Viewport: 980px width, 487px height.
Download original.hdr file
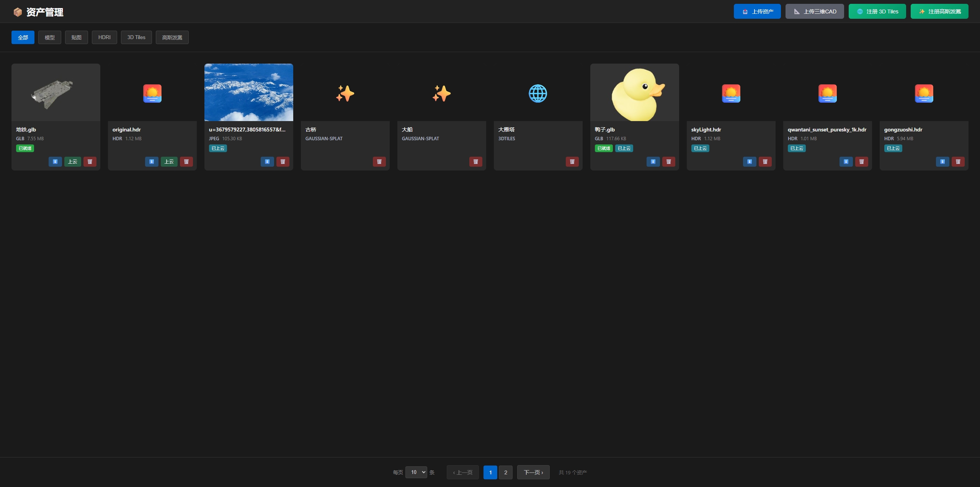pos(152,162)
